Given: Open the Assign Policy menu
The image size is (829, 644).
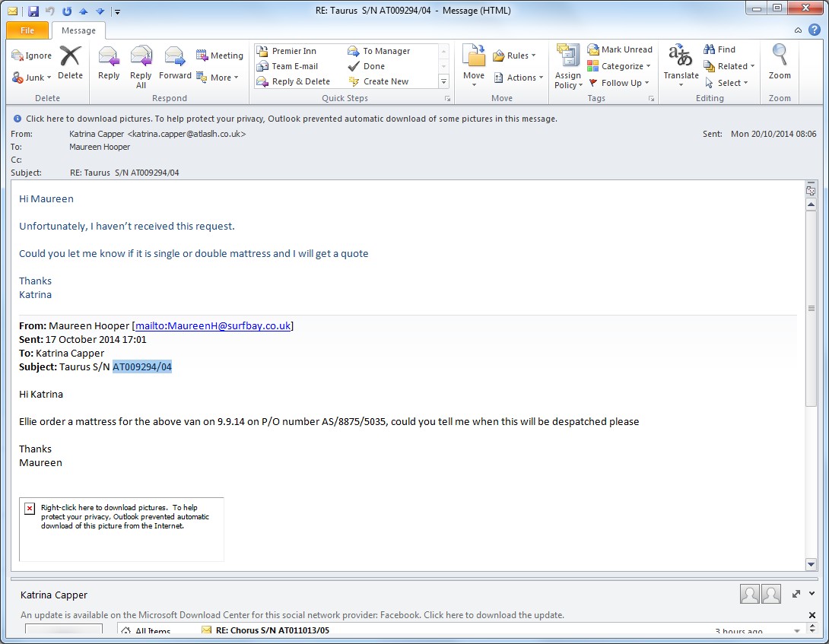Looking at the screenshot, I should (x=568, y=67).
